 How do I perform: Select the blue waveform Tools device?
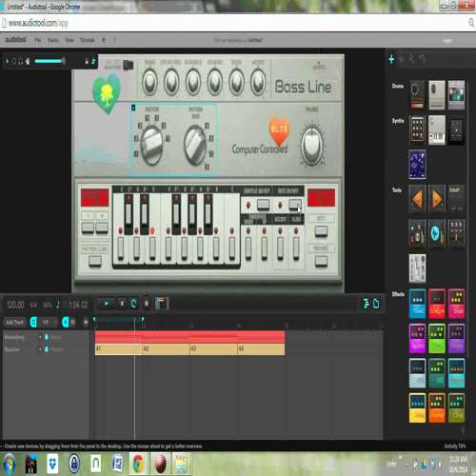(x=437, y=233)
